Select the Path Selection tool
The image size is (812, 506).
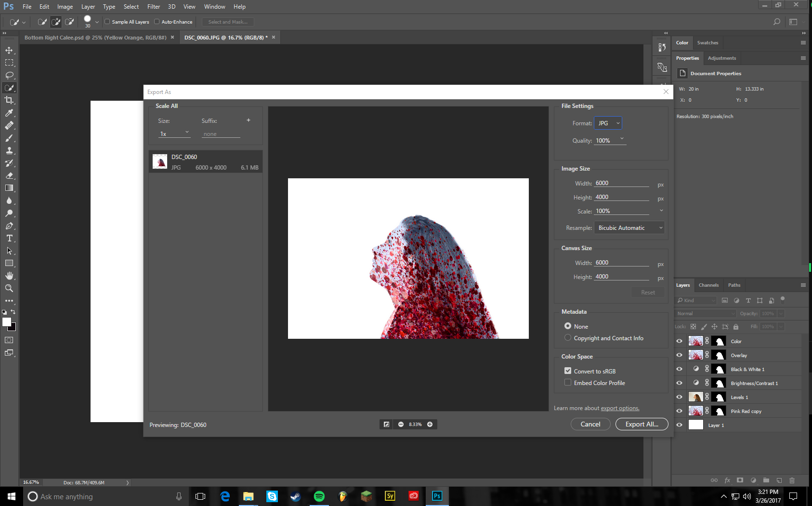(x=9, y=251)
